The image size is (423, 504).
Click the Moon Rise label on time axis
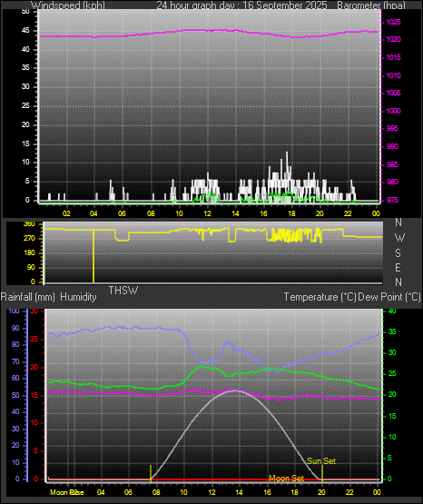pyautogui.click(x=67, y=492)
